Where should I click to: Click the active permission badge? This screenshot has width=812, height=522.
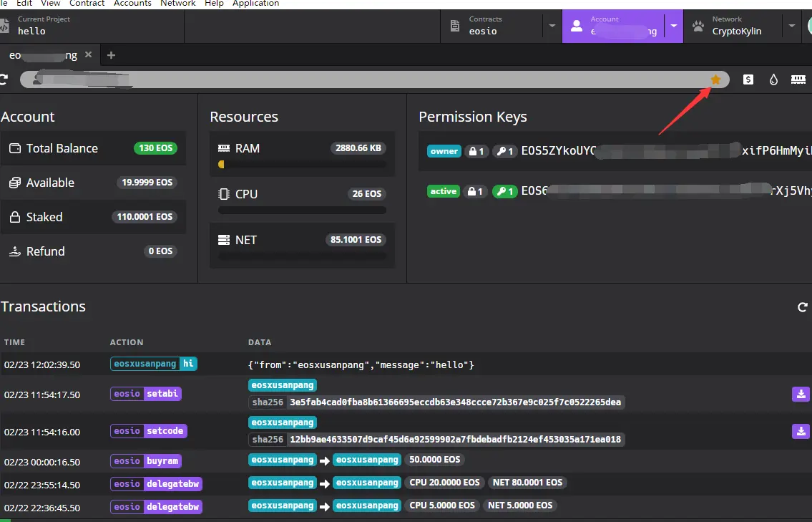[444, 191]
